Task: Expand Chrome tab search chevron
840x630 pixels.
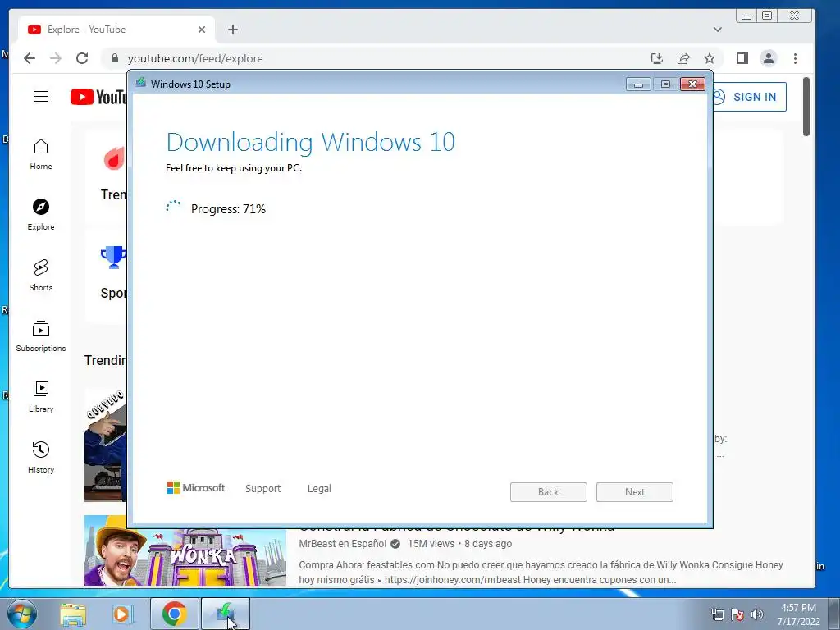Action: pyautogui.click(x=717, y=30)
